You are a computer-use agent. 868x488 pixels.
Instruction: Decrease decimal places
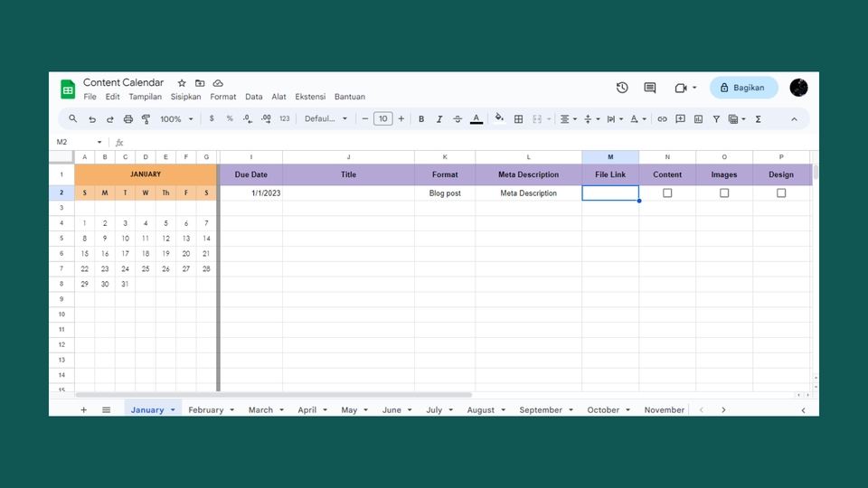tap(248, 119)
